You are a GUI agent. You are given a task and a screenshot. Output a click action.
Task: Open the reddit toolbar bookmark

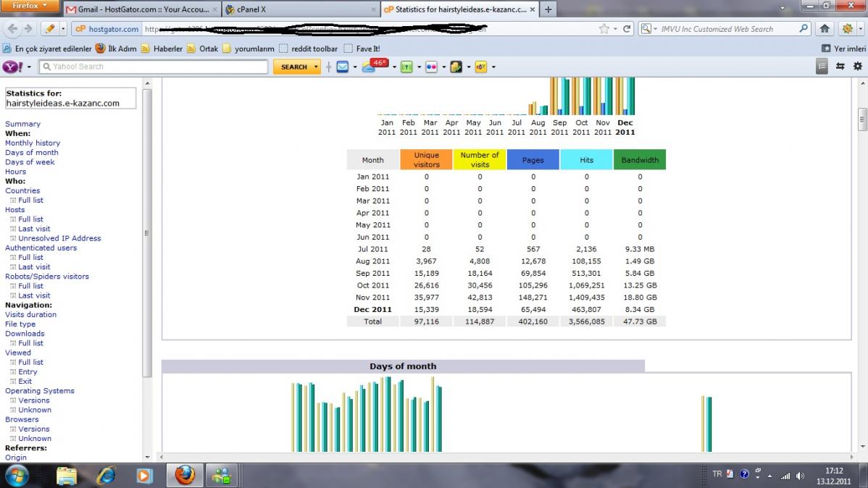(x=308, y=49)
